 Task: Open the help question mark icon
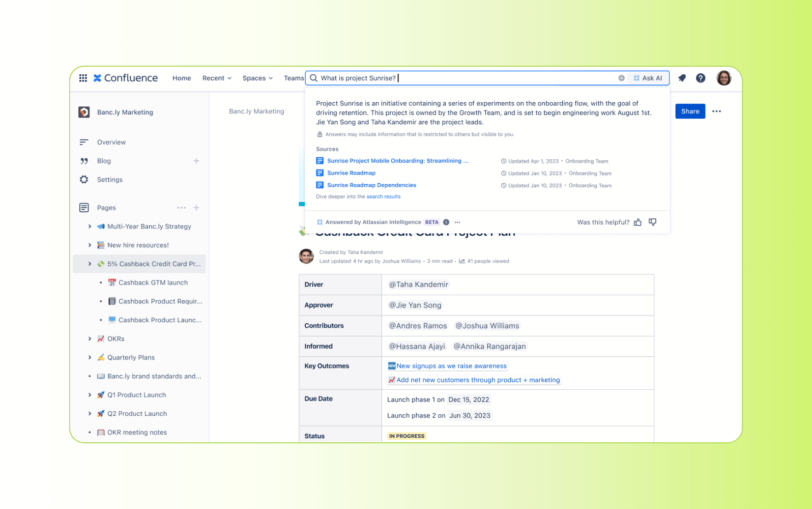[701, 78]
